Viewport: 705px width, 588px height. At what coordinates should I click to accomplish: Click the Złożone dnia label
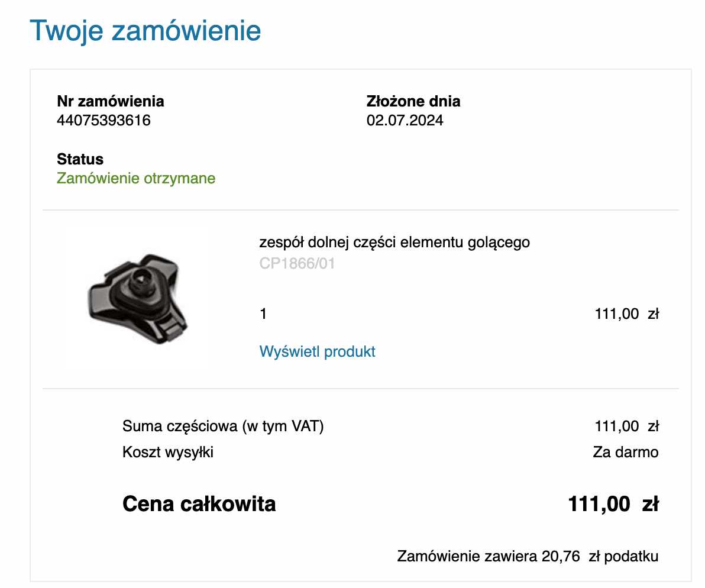(x=413, y=101)
